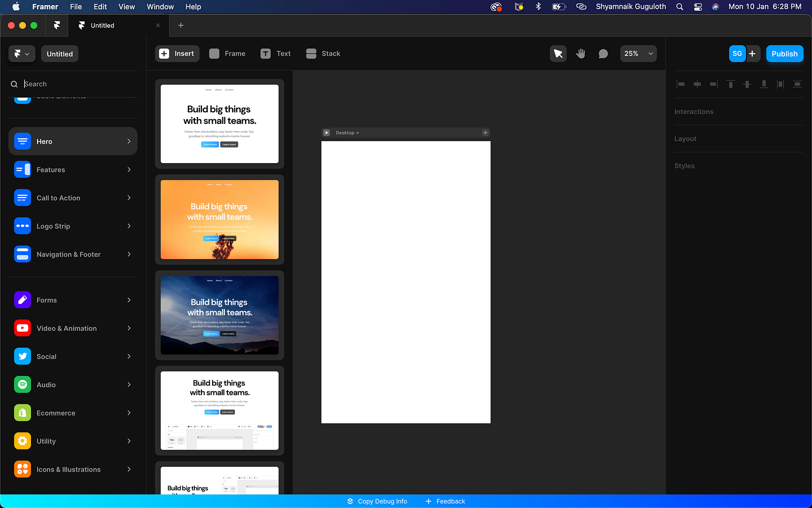Image resolution: width=812 pixels, height=508 pixels.
Task: Switch to the Untitled project tab
Action: pos(103,25)
